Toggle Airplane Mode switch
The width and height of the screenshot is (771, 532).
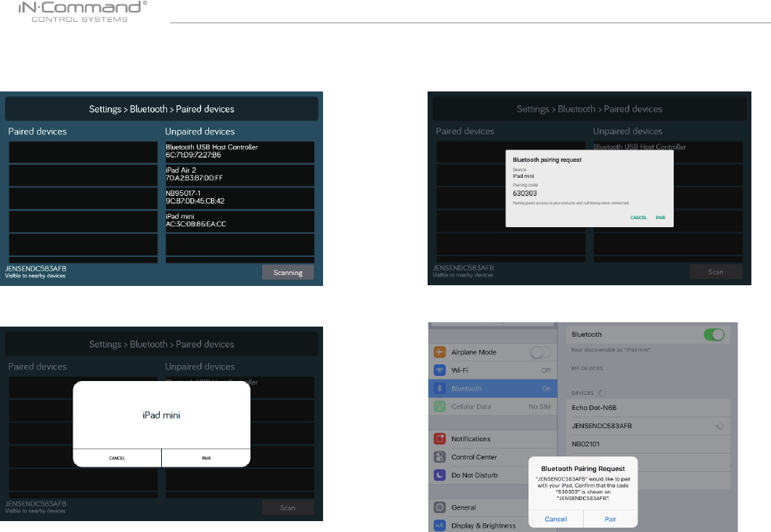point(540,353)
